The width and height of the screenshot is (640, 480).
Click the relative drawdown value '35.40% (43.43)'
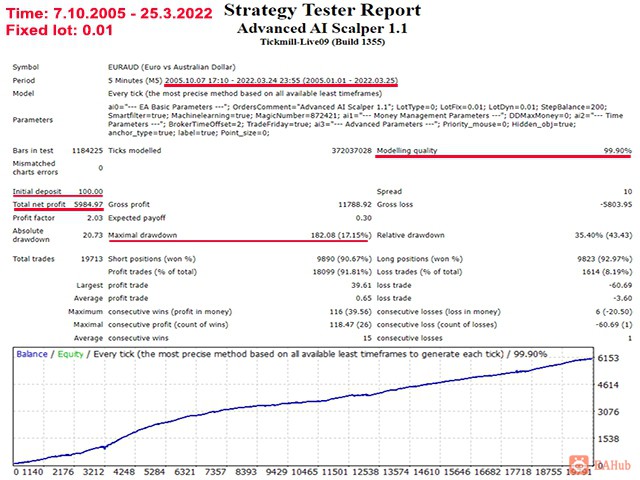pyautogui.click(x=603, y=235)
